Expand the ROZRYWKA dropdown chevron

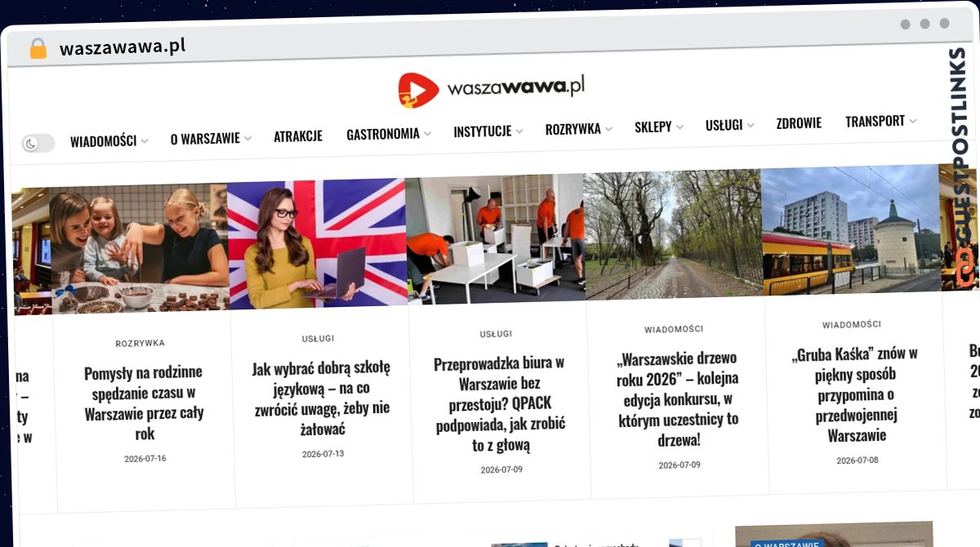[608, 129]
